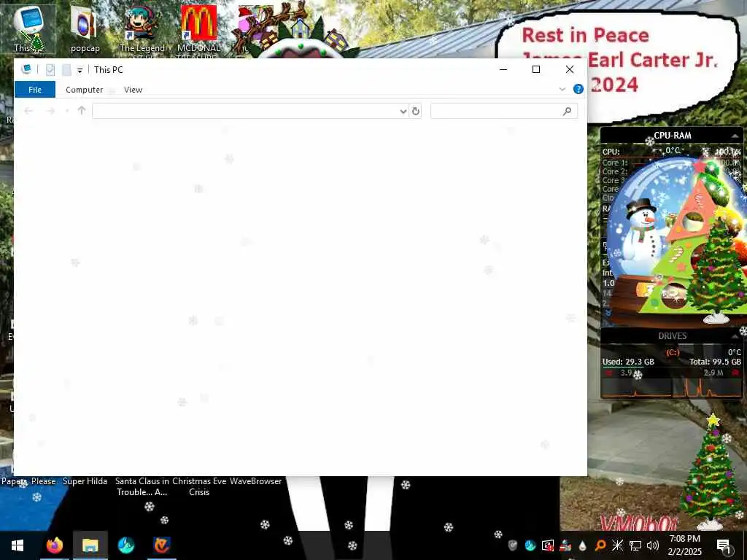Select the Super Hilda desktop label
This screenshot has height=560, width=747.
[x=85, y=481]
